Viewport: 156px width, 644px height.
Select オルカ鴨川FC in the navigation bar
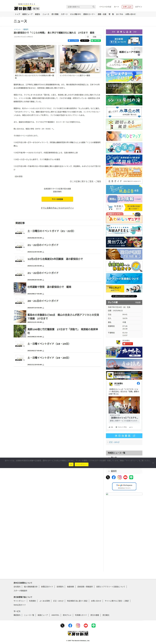click(75, 14)
